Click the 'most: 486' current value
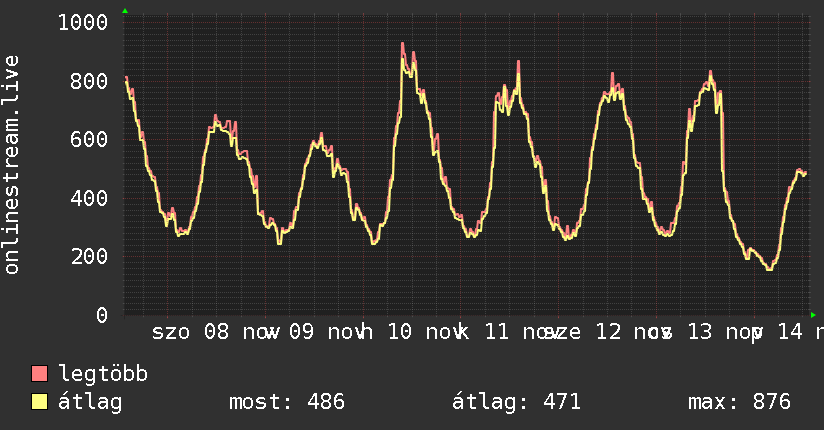Screen dimensions: 824x430 287,402
